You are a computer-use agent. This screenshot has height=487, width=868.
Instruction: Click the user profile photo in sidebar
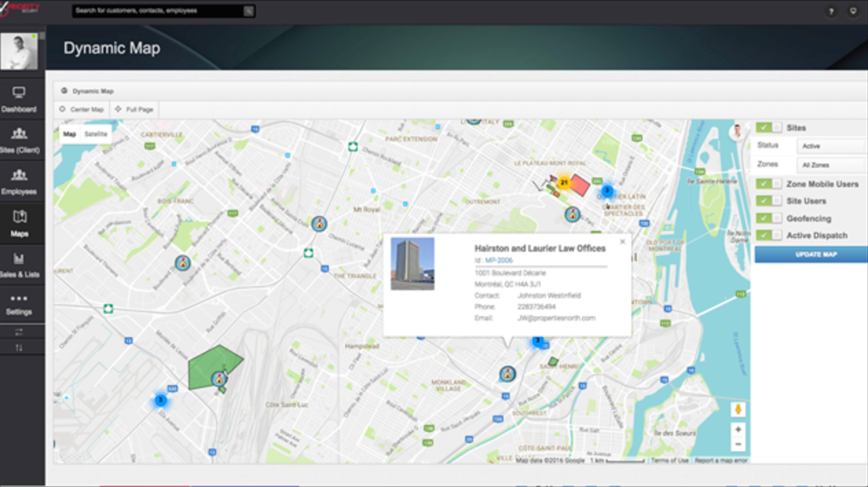[x=19, y=51]
